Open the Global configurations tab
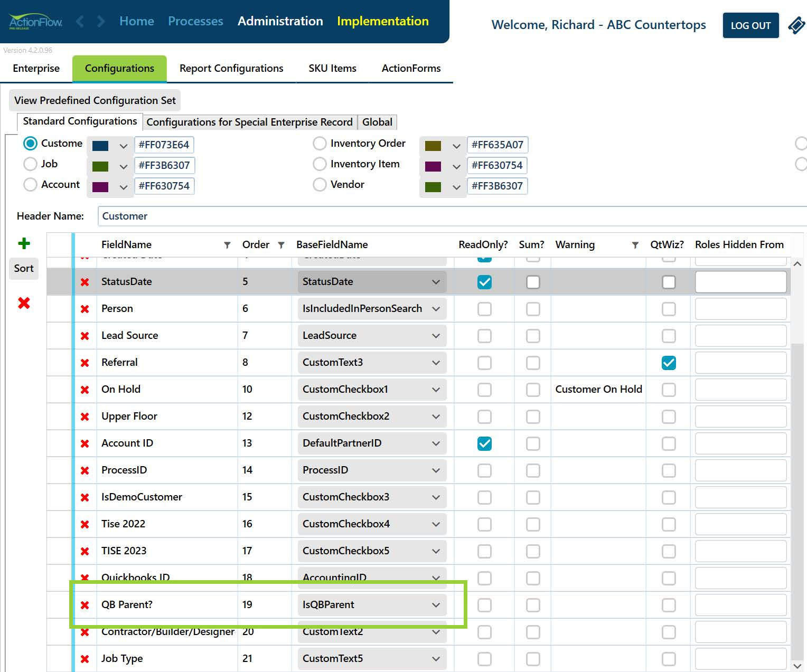This screenshot has width=807, height=672. coord(377,122)
